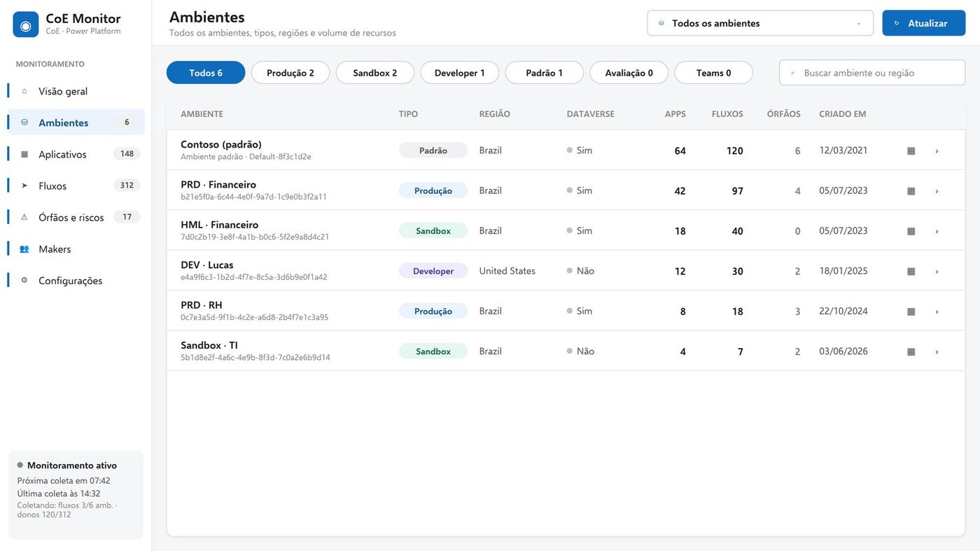Expand the Sandbox · TI row chevron
This screenshot has width=980, height=551.
click(x=937, y=351)
